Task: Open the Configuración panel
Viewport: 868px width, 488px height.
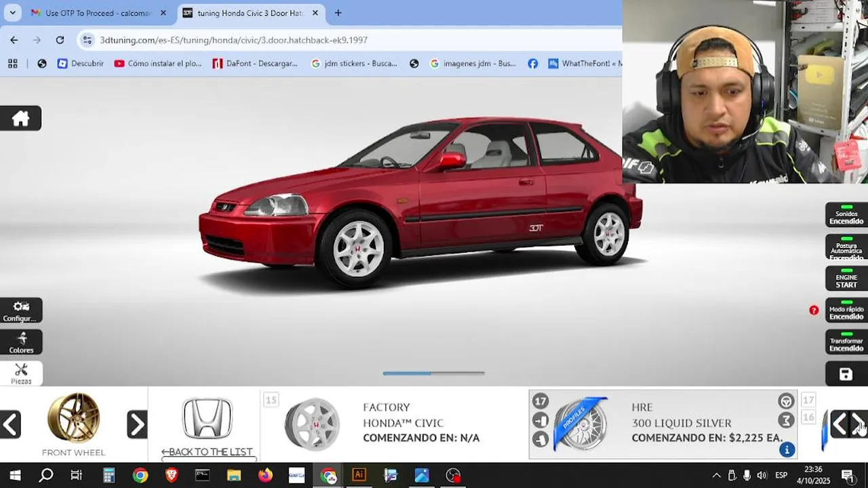Action: click(21, 310)
